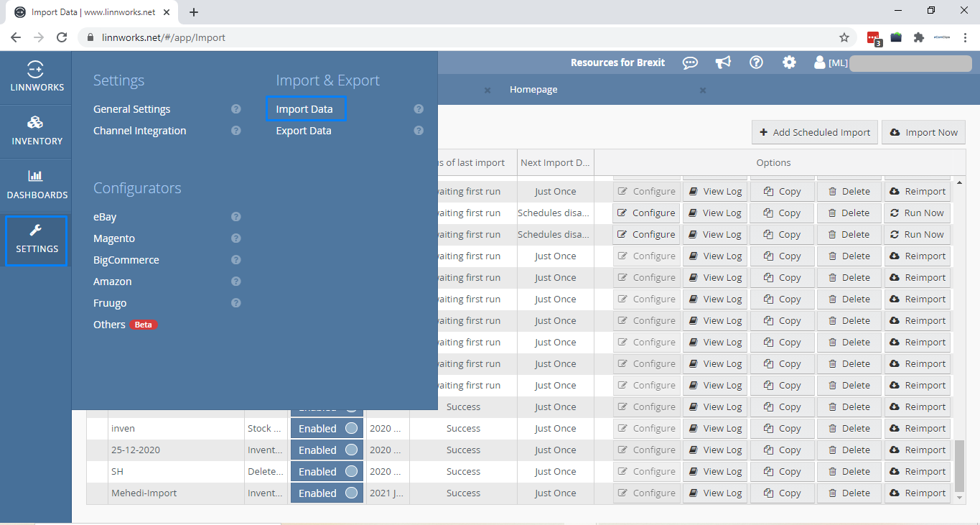Switch to the Homepage tab
980x525 pixels.
(x=533, y=90)
